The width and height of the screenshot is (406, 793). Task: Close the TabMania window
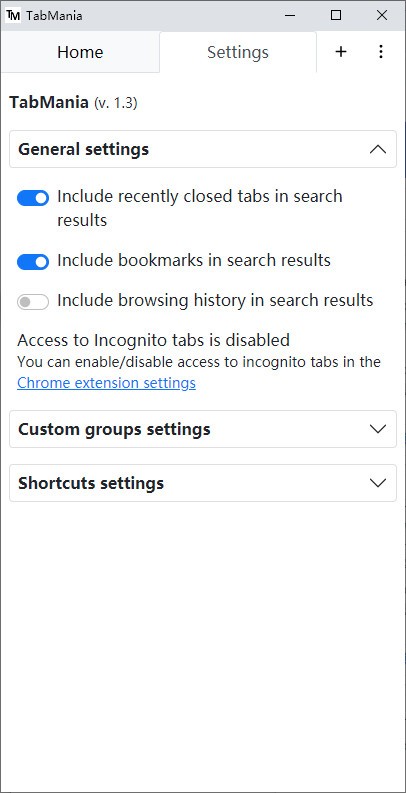(x=382, y=16)
